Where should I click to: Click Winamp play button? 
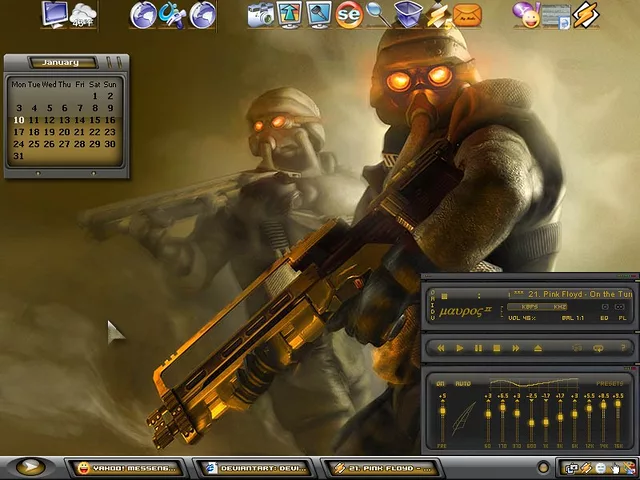(x=460, y=348)
